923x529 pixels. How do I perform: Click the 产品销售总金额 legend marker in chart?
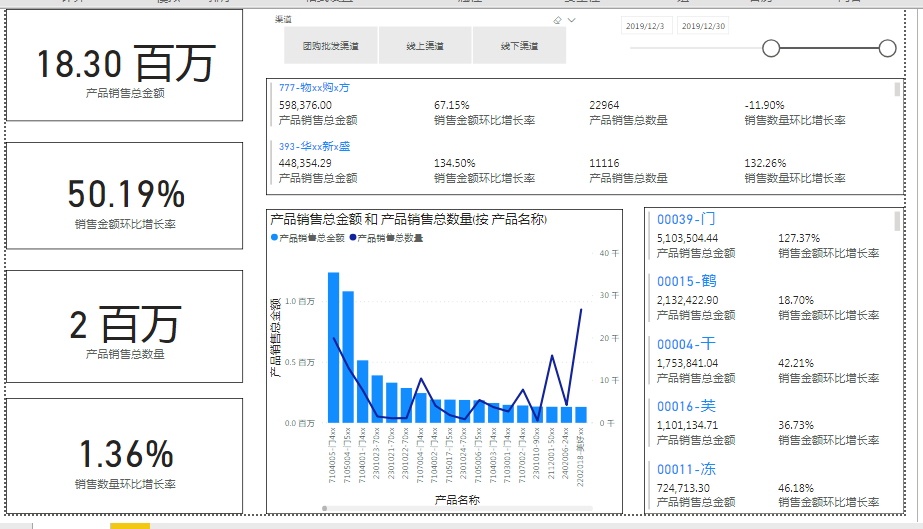tap(275, 238)
